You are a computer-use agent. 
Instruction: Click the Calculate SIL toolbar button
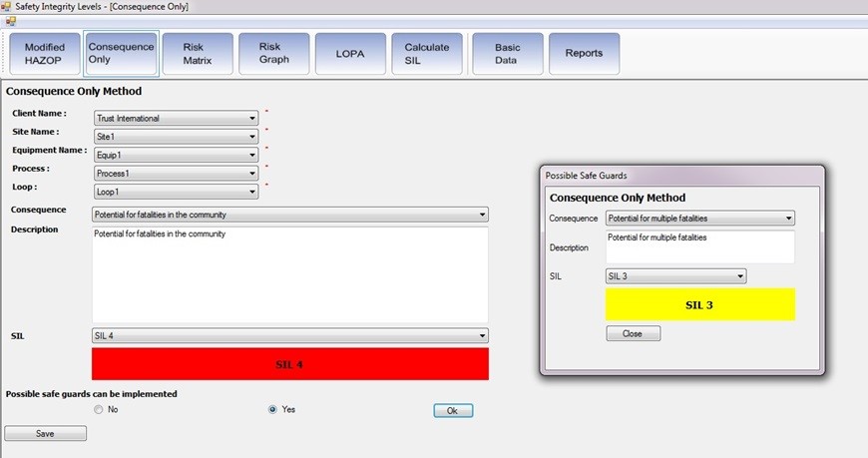coord(427,54)
